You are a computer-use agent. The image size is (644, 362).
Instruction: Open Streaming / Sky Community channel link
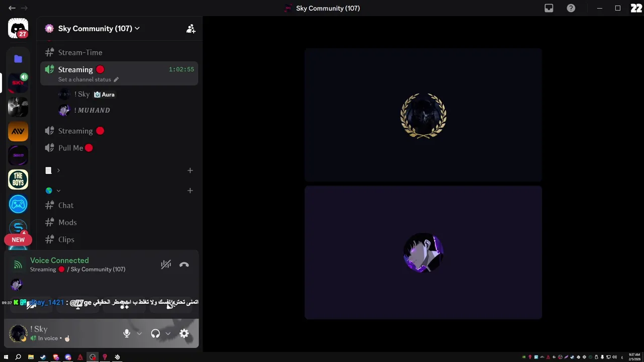click(x=77, y=269)
